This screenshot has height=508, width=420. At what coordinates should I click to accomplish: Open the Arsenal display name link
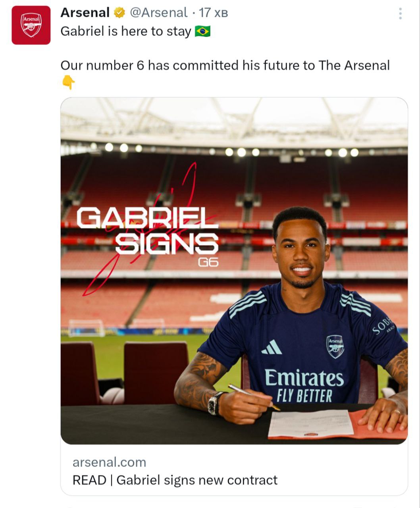(x=85, y=13)
